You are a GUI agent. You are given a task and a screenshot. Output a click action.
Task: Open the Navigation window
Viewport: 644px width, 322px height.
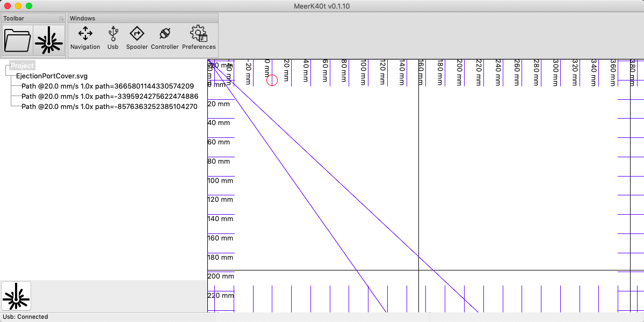pos(85,38)
